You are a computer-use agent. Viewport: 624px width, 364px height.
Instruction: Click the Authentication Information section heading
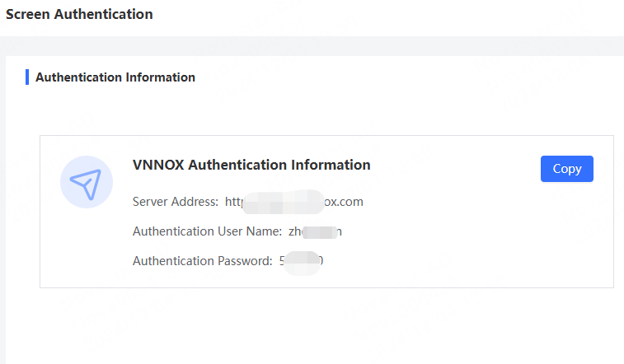point(115,77)
